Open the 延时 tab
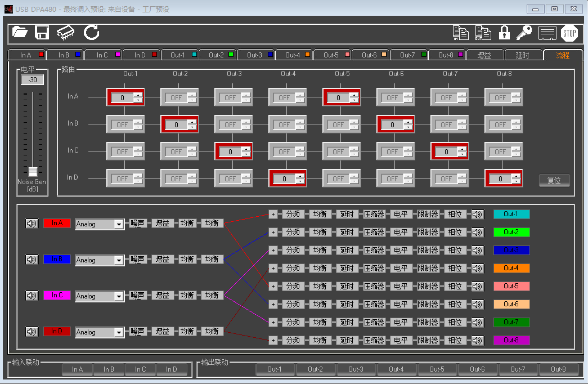This screenshot has width=588, height=384. 523,55
